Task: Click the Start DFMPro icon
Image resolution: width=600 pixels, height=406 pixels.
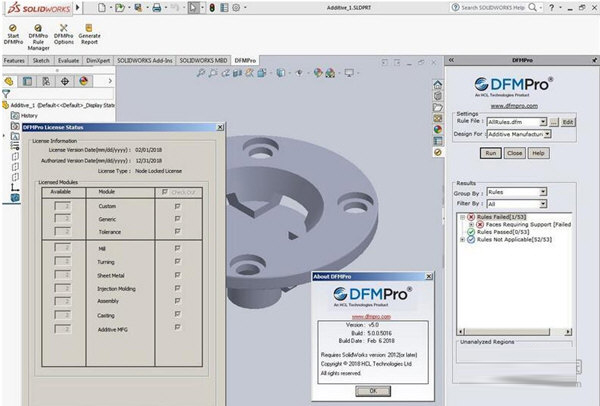Action: point(14,30)
